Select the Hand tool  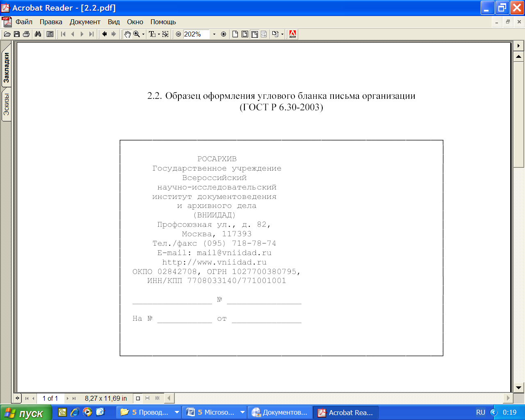tap(127, 34)
